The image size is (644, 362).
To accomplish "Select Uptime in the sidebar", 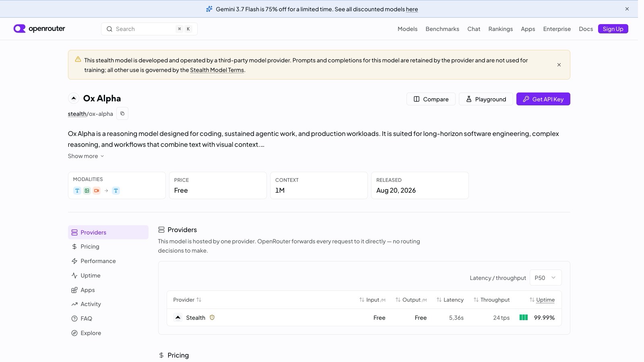I will pos(108,276).
